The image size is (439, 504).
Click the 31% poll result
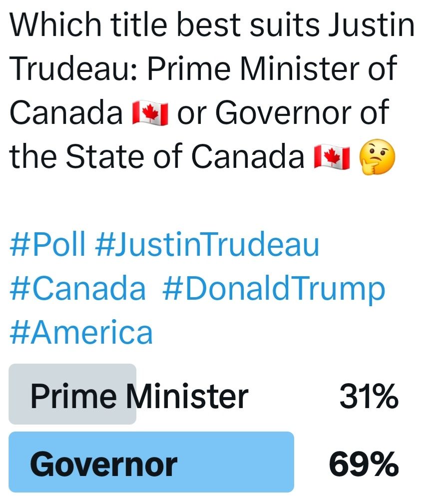tap(369, 397)
